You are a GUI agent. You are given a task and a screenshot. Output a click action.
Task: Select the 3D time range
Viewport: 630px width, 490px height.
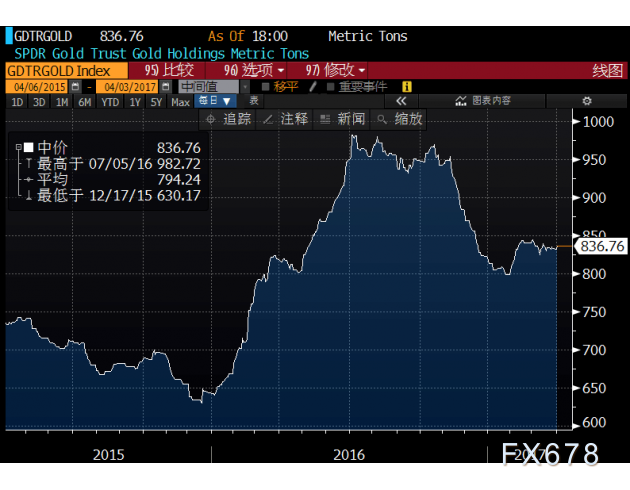pyautogui.click(x=39, y=102)
